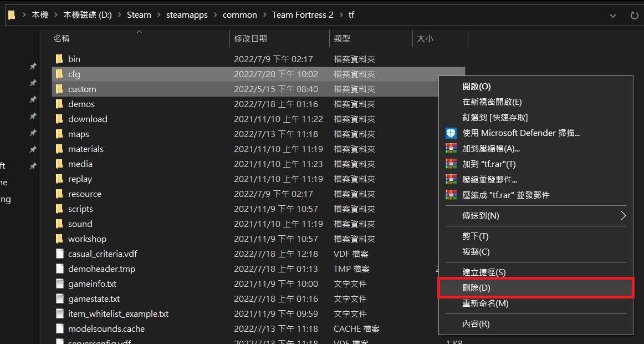This screenshot has width=644, height=344.
Task: Click the document icon beside gameinfo.txt
Action: (x=59, y=284)
